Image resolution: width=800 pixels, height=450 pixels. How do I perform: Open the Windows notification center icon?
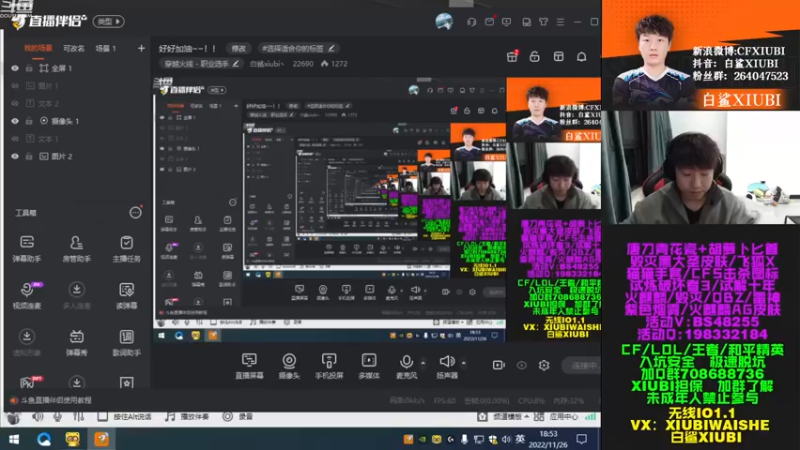point(581,439)
